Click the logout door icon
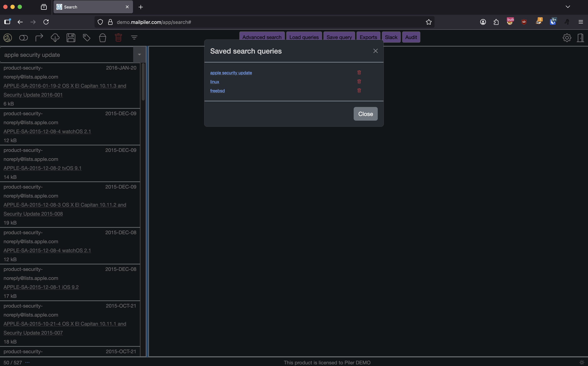Viewport: 588px width, 366px height. pyautogui.click(x=580, y=38)
